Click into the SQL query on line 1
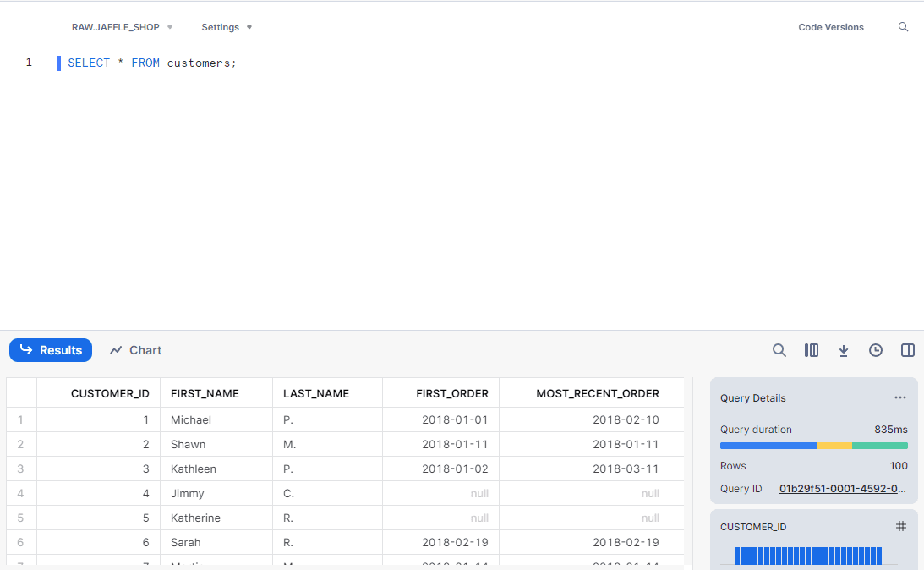The image size is (924, 570). point(152,63)
